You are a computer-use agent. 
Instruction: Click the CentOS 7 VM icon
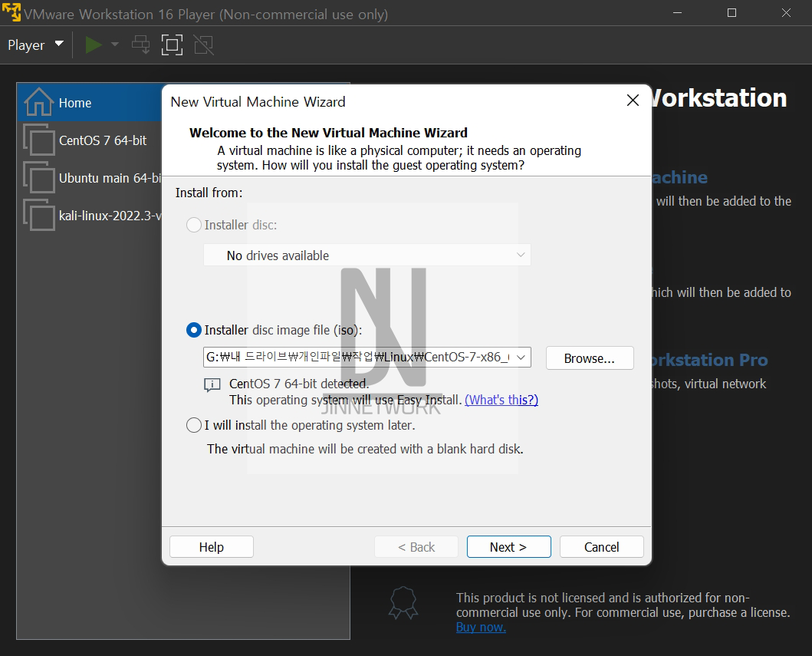(39, 140)
